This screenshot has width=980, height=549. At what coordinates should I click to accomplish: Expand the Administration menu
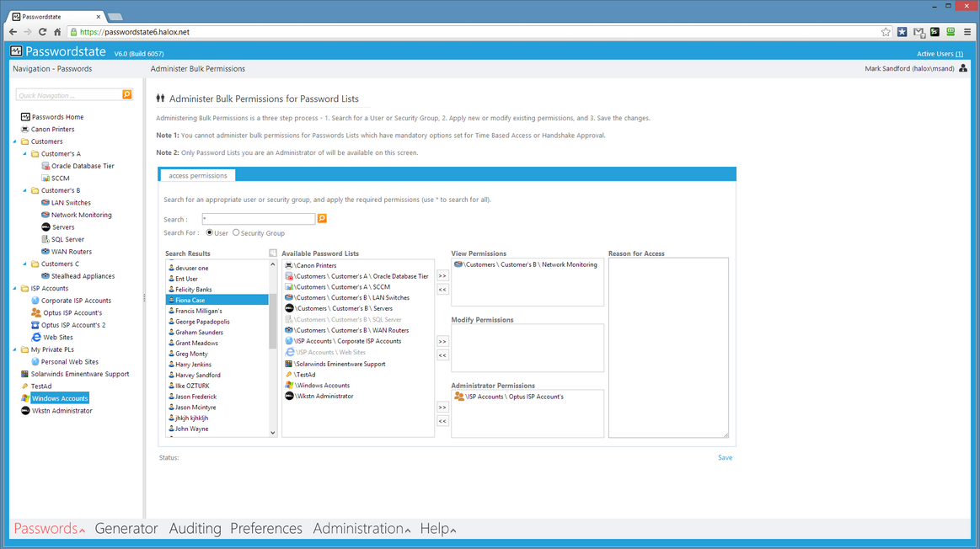(361, 529)
